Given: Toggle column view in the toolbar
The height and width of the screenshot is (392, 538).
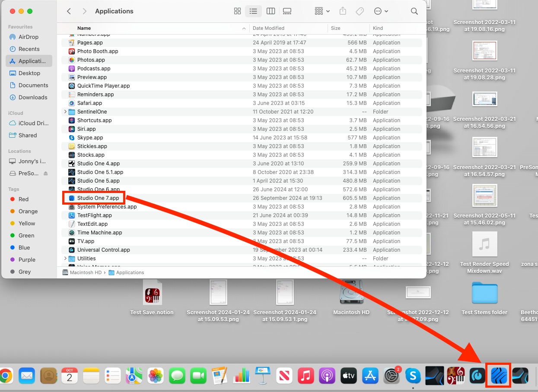Looking at the screenshot, I should tap(271, 11).
